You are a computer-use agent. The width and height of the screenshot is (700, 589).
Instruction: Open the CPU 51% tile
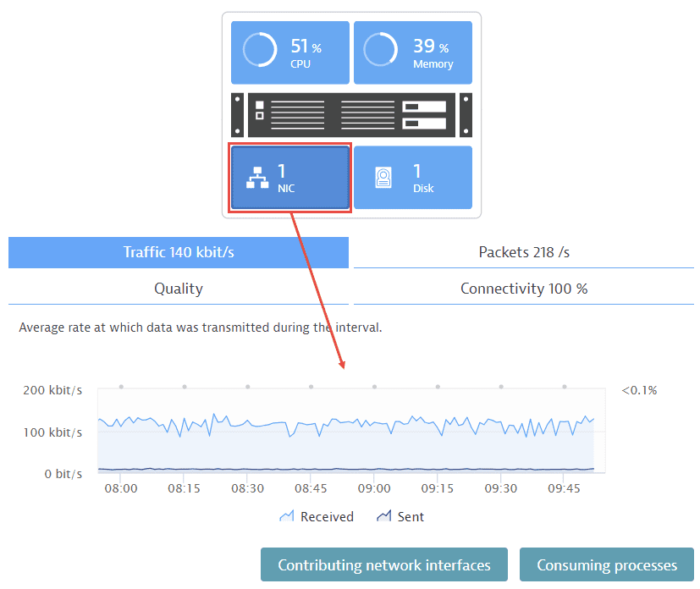coord(290,52)
